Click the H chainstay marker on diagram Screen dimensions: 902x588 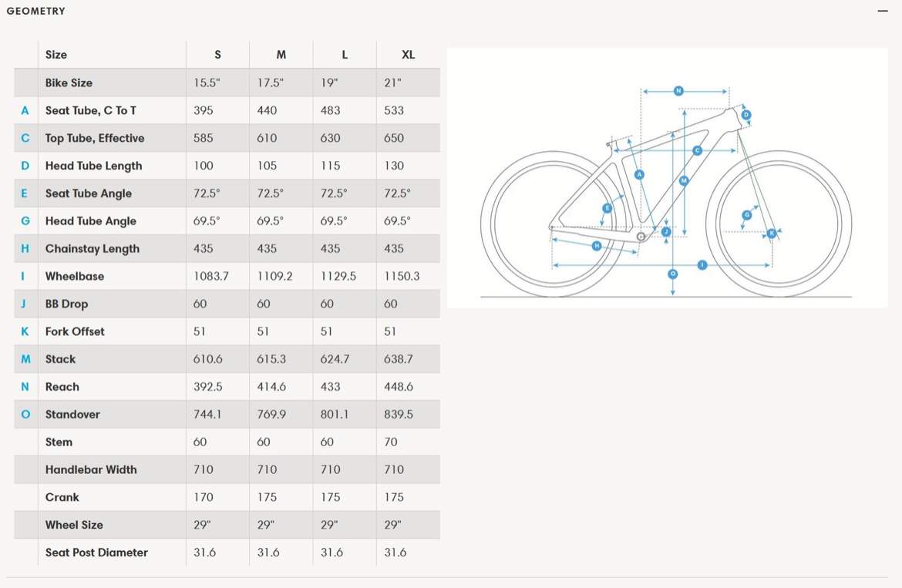[597, 246]
